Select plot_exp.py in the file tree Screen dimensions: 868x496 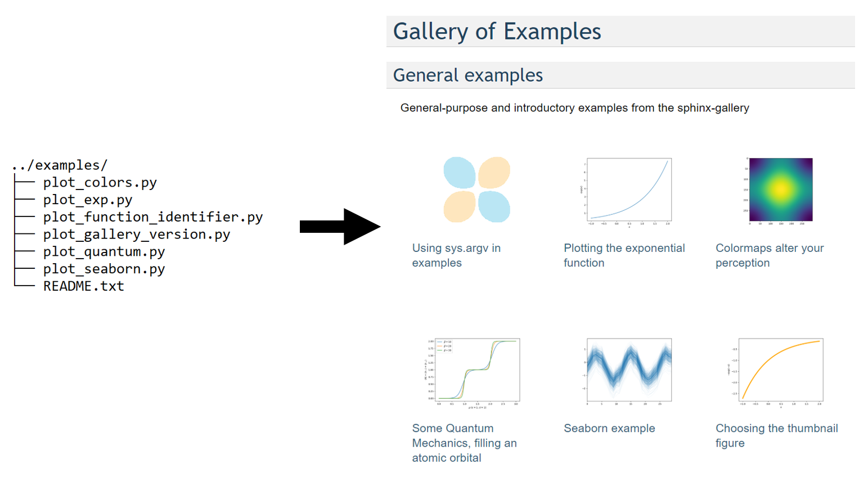tap(88, 200)
